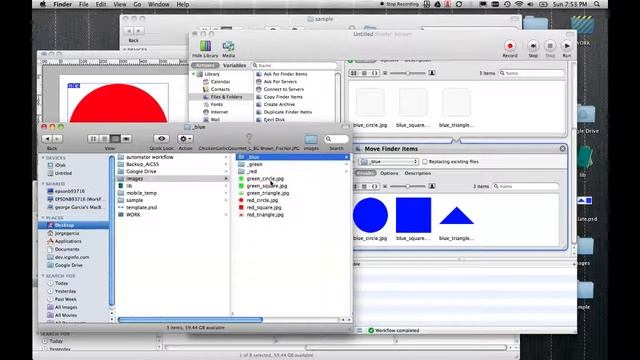Select Results tab in Move Finder Items
This screenshot has width=640, height=360.
point(366,173)
